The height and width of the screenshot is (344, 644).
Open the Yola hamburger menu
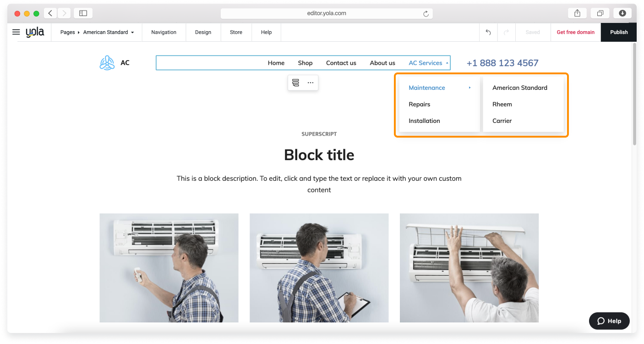coord(16,32)
